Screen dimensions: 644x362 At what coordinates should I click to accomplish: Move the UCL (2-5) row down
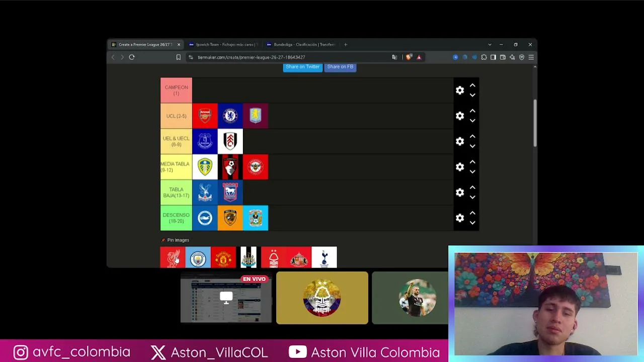pos(472,121)
